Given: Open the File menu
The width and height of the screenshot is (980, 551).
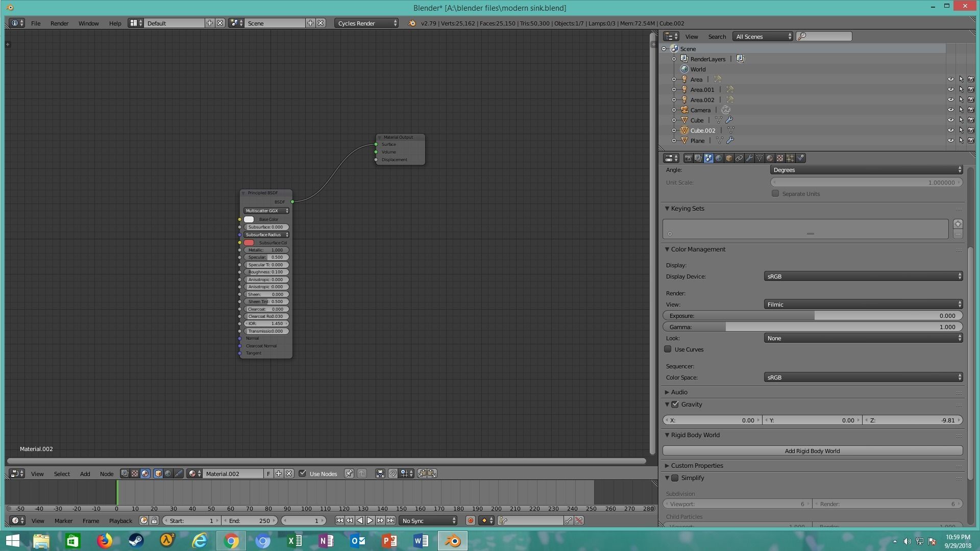Looking at the screenshot, I should 36,23.
